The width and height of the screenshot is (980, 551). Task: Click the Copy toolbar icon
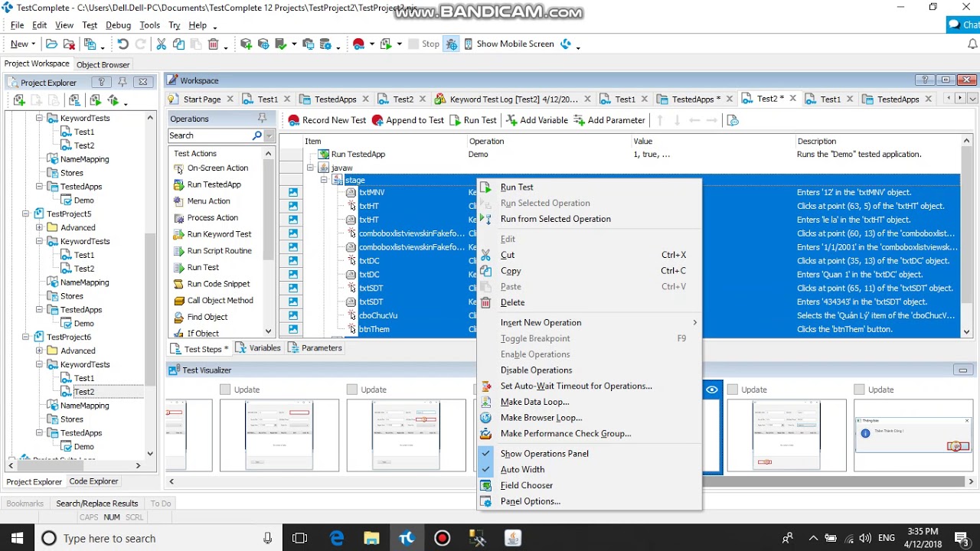click(x=178, y=44)
